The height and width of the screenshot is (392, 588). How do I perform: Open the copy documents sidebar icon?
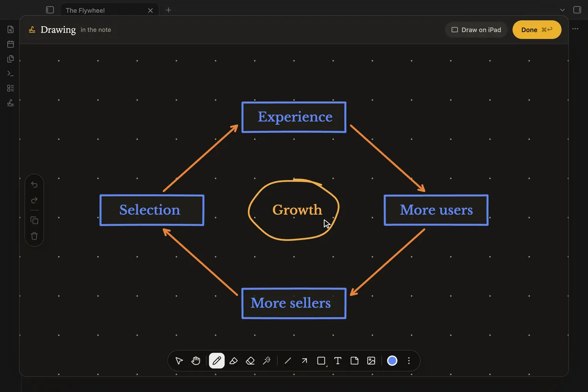10,59
